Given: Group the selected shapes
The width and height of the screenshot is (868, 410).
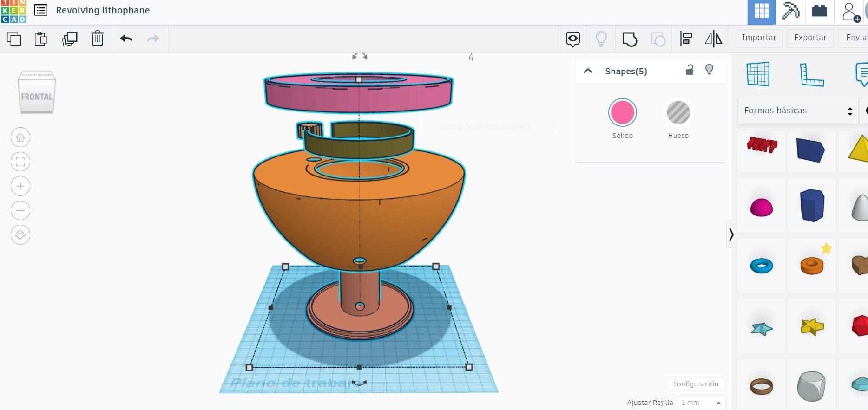Looking at the screenshot, I should [x=630, y=39].
